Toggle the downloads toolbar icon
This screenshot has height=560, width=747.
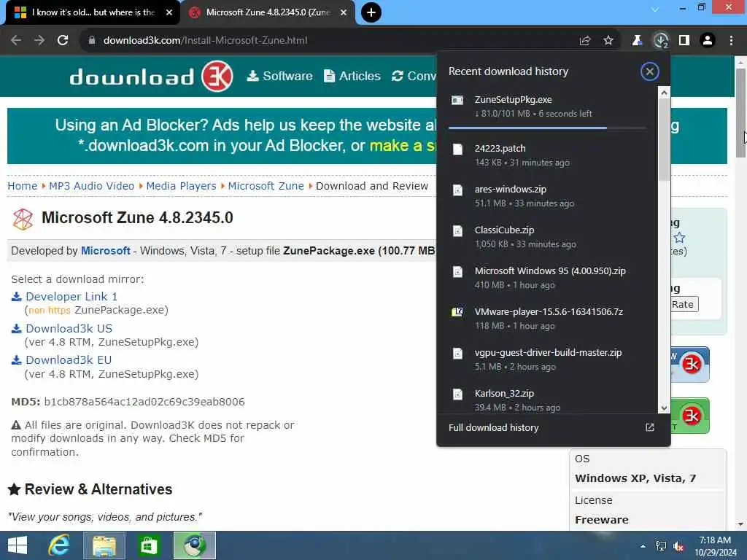(x=661, y=41)
